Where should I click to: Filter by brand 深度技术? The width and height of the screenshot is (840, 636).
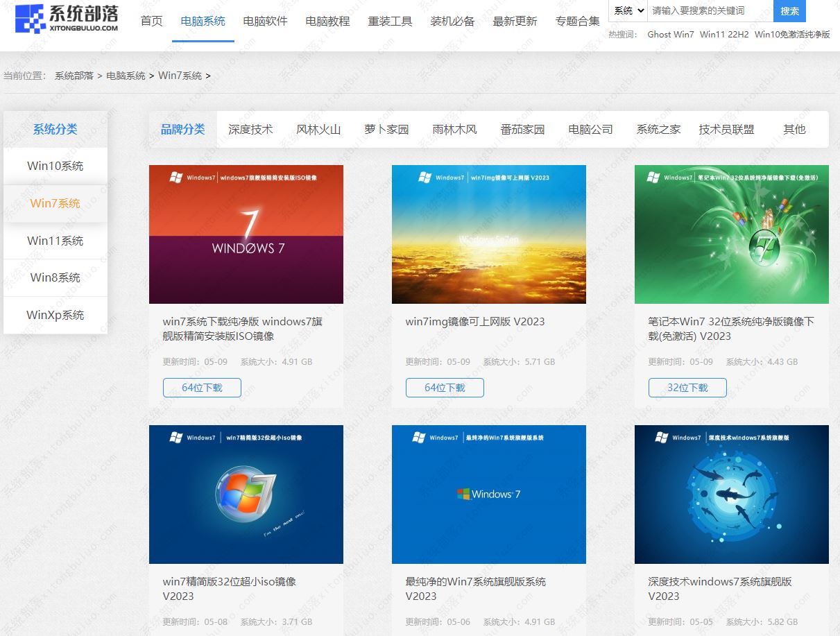(250, 129)
